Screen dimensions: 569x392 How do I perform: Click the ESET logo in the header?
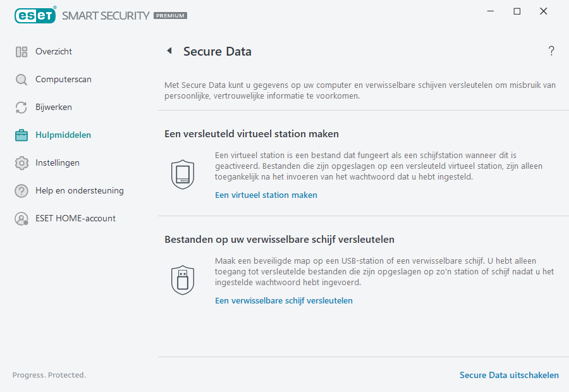[35, 15]
